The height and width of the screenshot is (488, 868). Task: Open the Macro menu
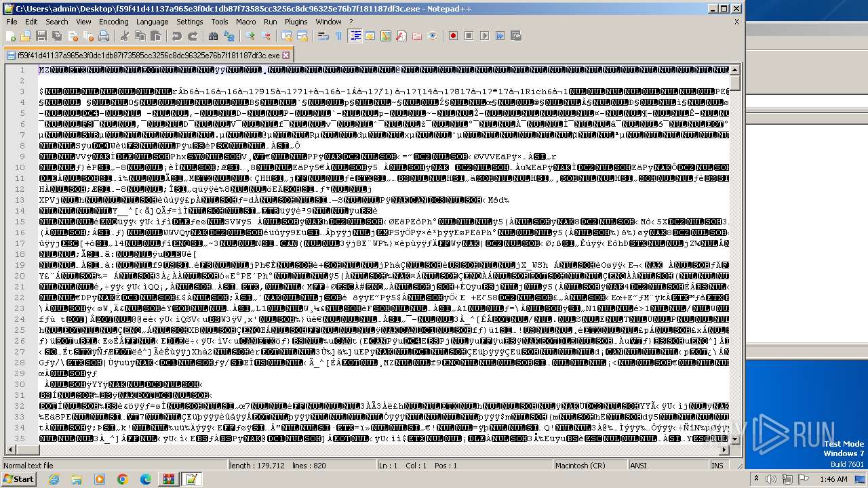pyautogui.click(x=246, y=22)
